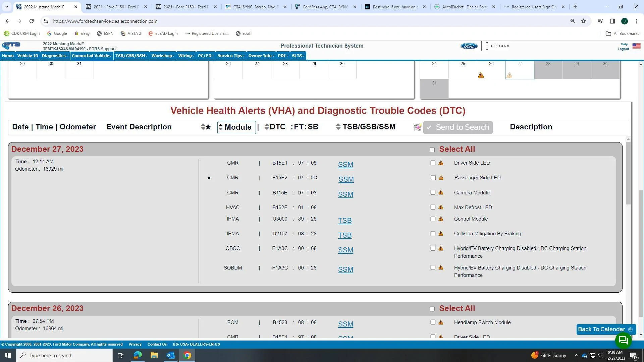Image resolution: width=644 pixels, height=362 pixels.
Task: Expand the TSB/GSB/SSM menu in navbar
Action: (131, 56)
